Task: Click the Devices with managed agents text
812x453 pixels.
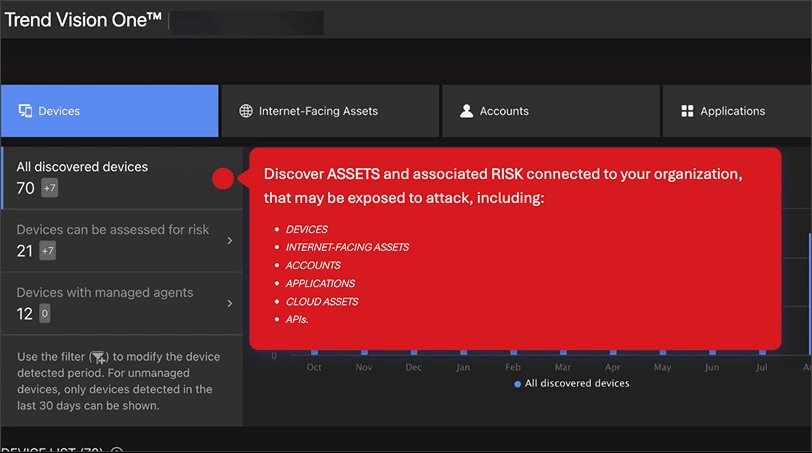Action: point(105,293)
